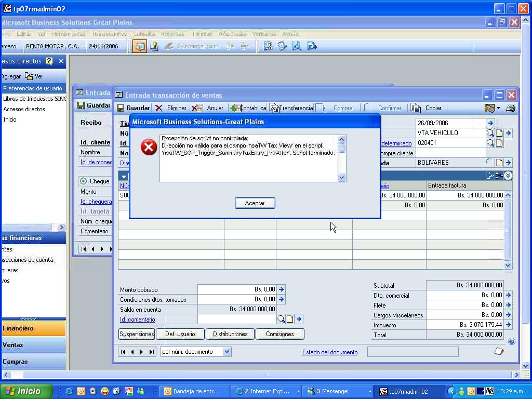Click the Estado del documento link
This screenshot has height=399, width=532.
coord(330,352)
